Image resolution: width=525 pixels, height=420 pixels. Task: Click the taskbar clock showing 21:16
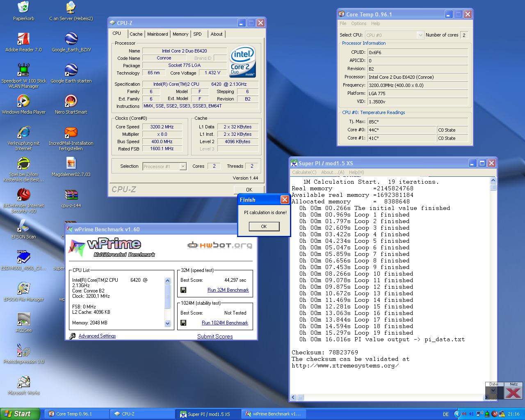click(514, 414)
